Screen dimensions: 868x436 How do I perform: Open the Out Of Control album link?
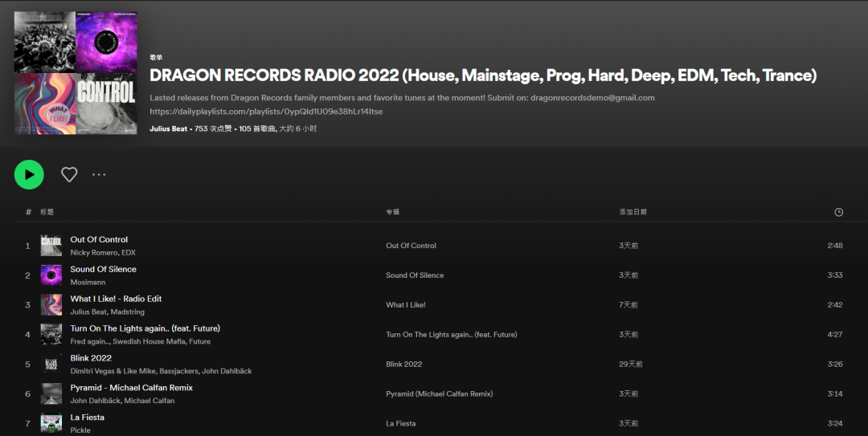coord(411,246)
